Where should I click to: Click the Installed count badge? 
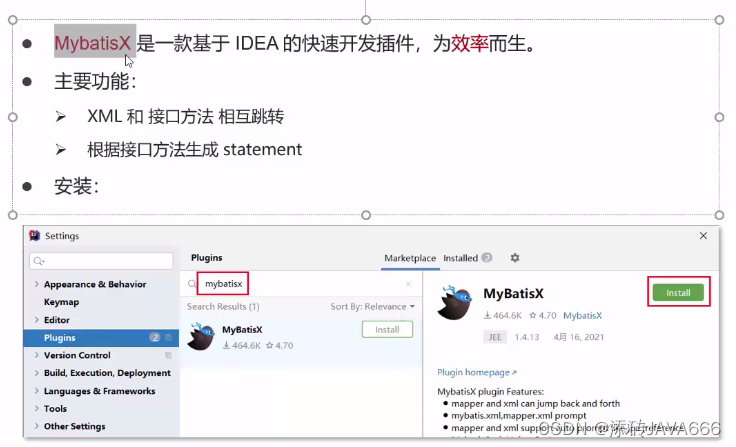(x=487, y=258)
